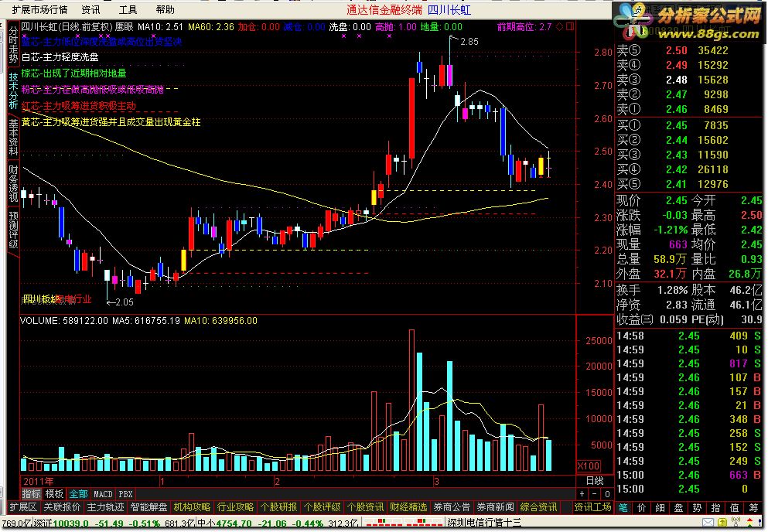Click the X100 volume scale label
The height and width of the screenshot is (532, 768).
coord(588,465)
